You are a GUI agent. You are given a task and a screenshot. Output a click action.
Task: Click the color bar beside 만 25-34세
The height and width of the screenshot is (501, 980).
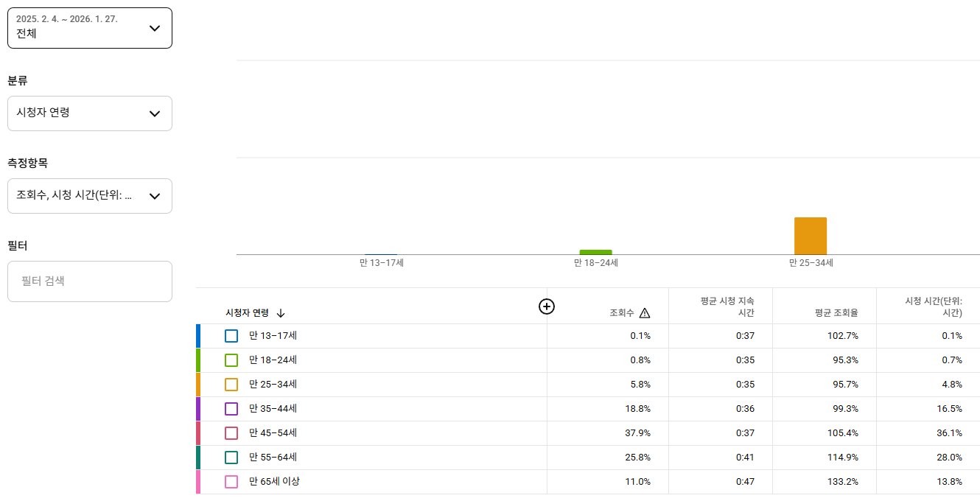click(197, 384)
